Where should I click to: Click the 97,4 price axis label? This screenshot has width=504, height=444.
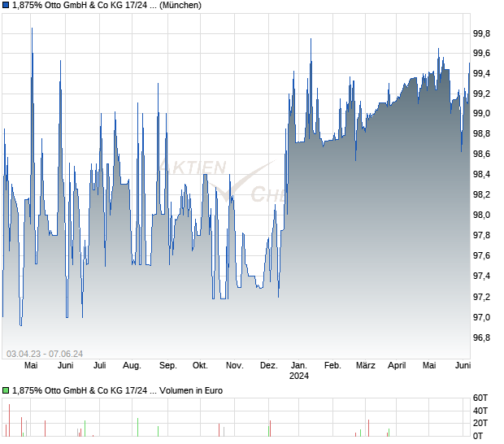(x=481, y=276)
